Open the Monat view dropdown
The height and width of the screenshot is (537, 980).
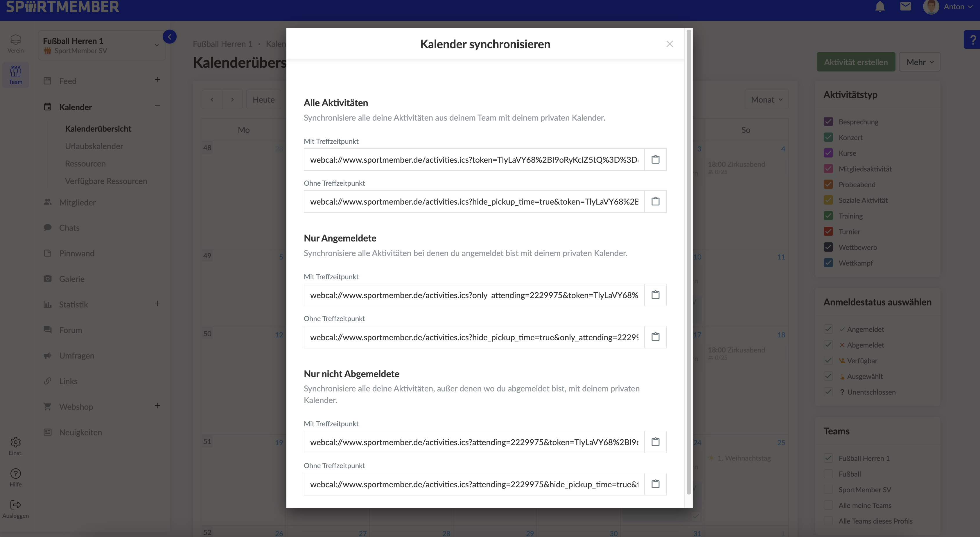(x=766, y=99)
